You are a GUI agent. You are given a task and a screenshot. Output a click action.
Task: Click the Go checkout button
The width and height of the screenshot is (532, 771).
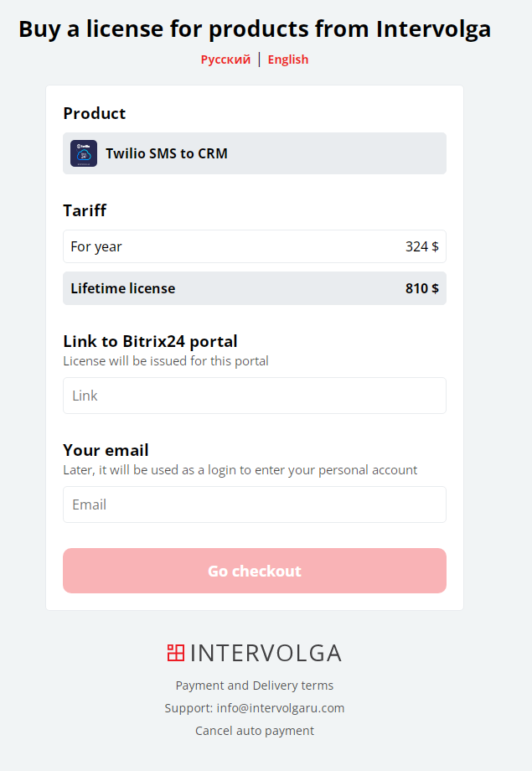tap(255, 571)
